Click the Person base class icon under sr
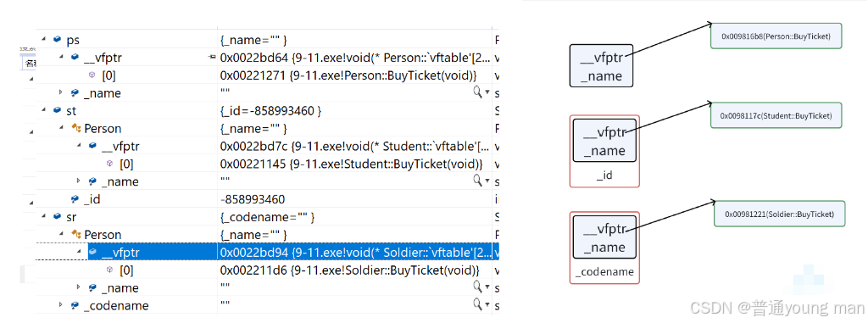This screenshot has width=868, height=323. point(75,234)
